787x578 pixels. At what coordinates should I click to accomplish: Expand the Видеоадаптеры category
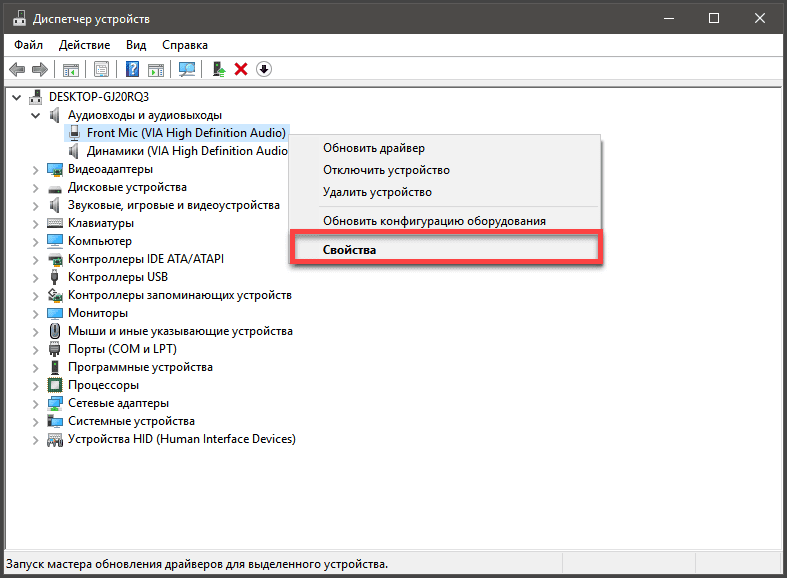click(x=35, y=170)
